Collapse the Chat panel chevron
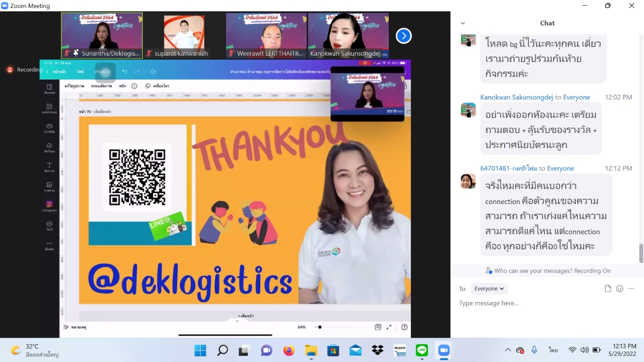Viewport: 644px width, 362px height. tap(463, 23)
